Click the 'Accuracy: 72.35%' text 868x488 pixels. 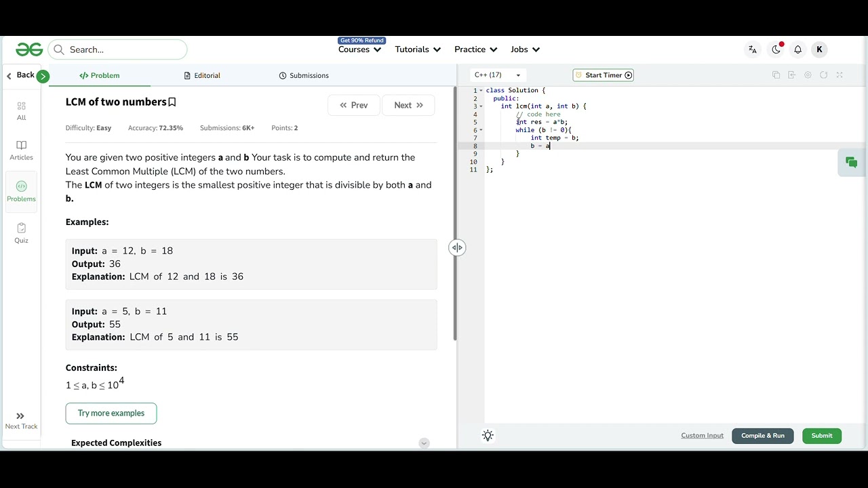pyautogui.click(x=155, y=128)
